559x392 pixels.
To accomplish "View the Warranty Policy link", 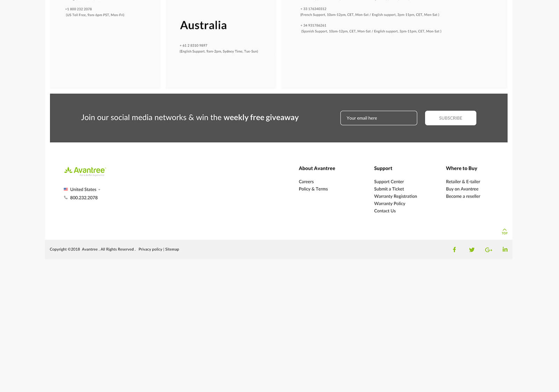I will (x=390, y=204).
